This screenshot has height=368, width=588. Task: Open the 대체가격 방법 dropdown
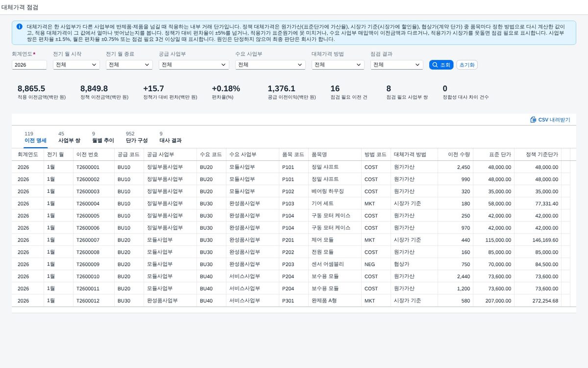pyautogui.click(x=338, y=65)
